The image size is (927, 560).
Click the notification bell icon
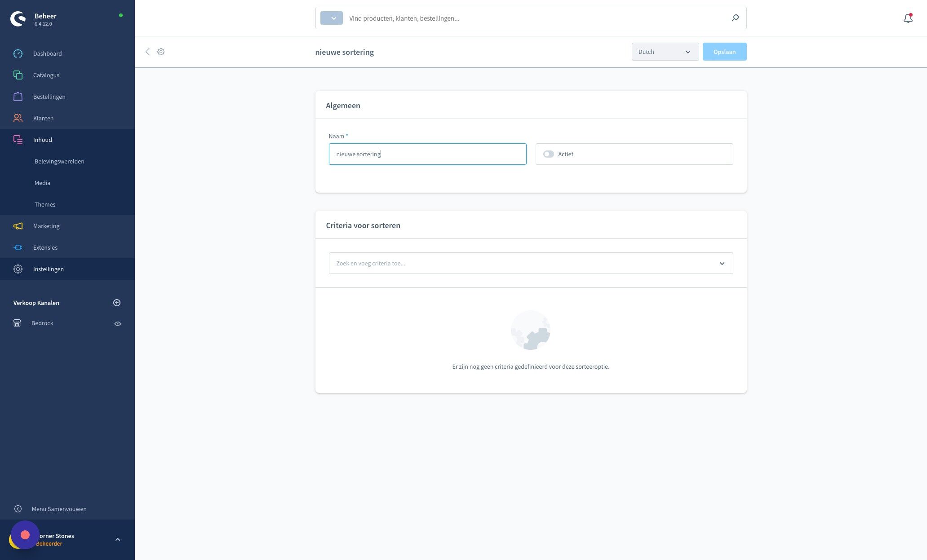907,18
